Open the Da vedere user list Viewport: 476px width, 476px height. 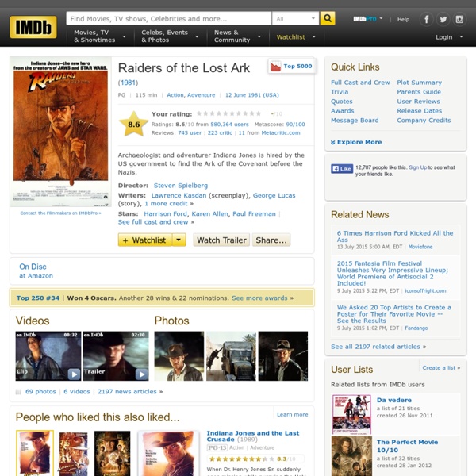click(394, 400)
